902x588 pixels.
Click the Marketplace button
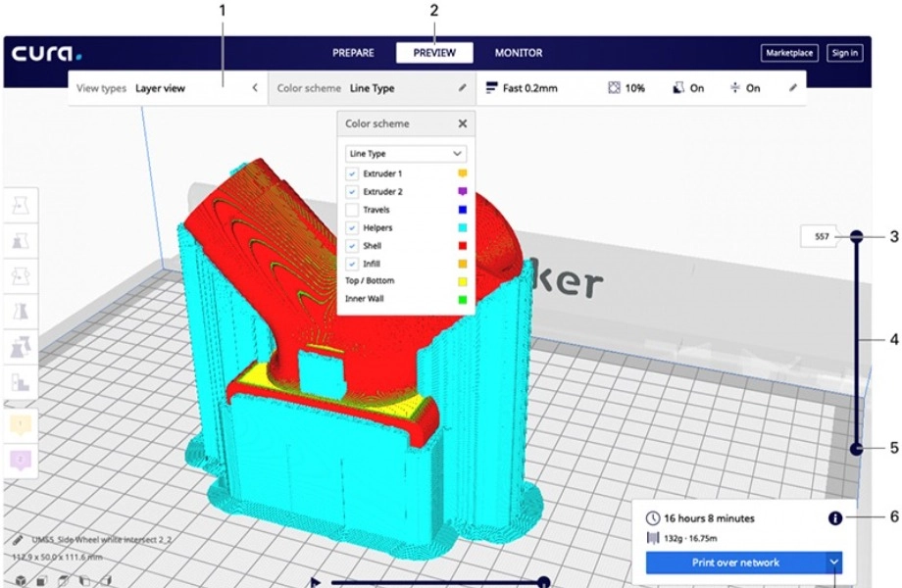pyautogui.click(x=788, y=53)
